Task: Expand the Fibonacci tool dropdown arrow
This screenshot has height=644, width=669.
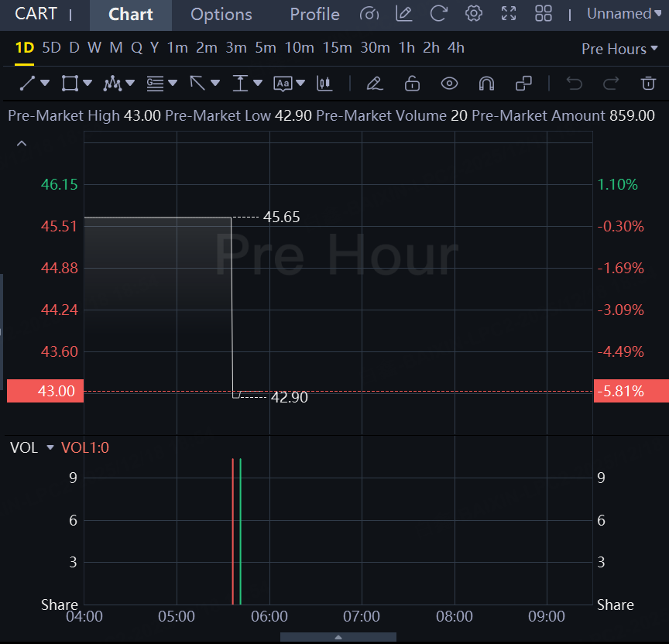Action: pos(173,83)
